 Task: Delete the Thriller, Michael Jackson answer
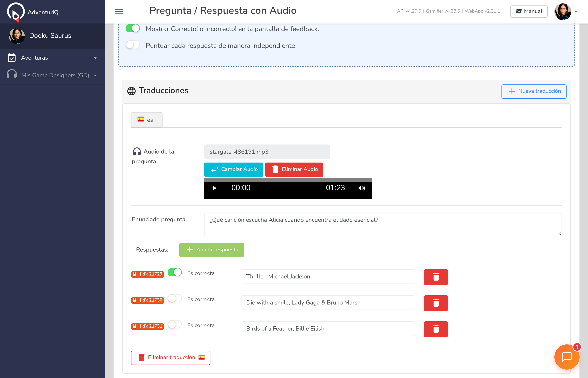(436, 277)
